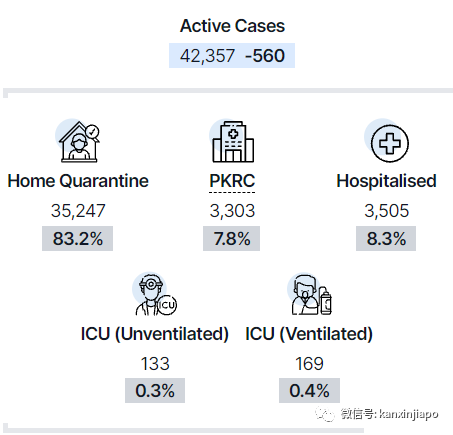Click the PKRC underlined label

pos(232,182)
